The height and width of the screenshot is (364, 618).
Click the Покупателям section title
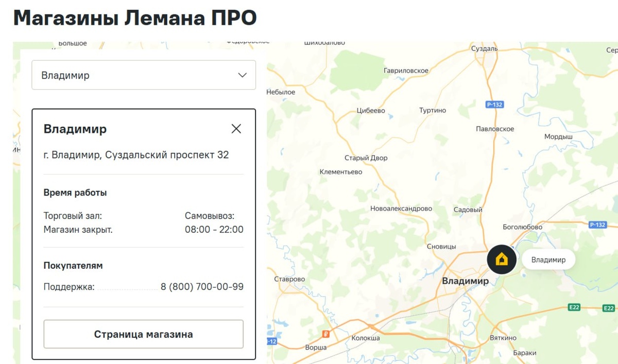[x=73, y=266]
